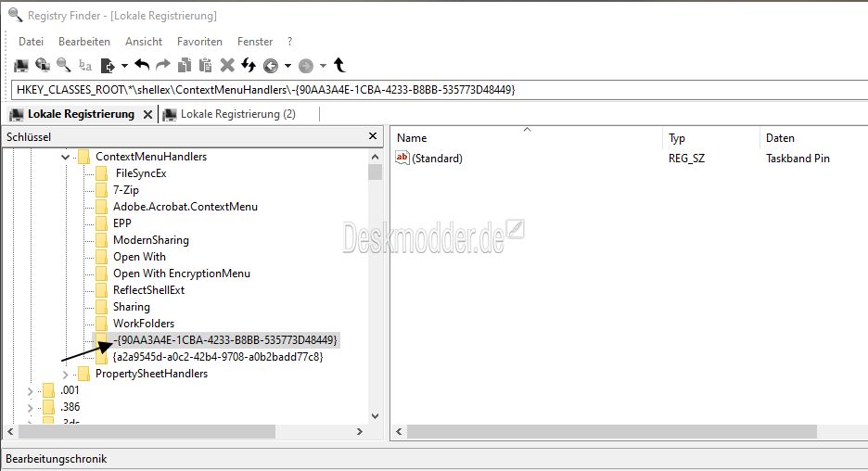Screen dimensions: 868x471
Task: Select the PropertySheetHandlers key
Action: [152, 374]
